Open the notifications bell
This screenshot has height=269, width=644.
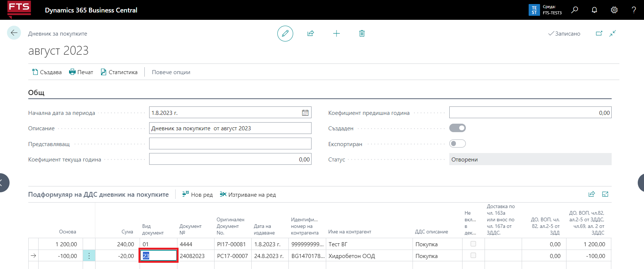point(594,10)
